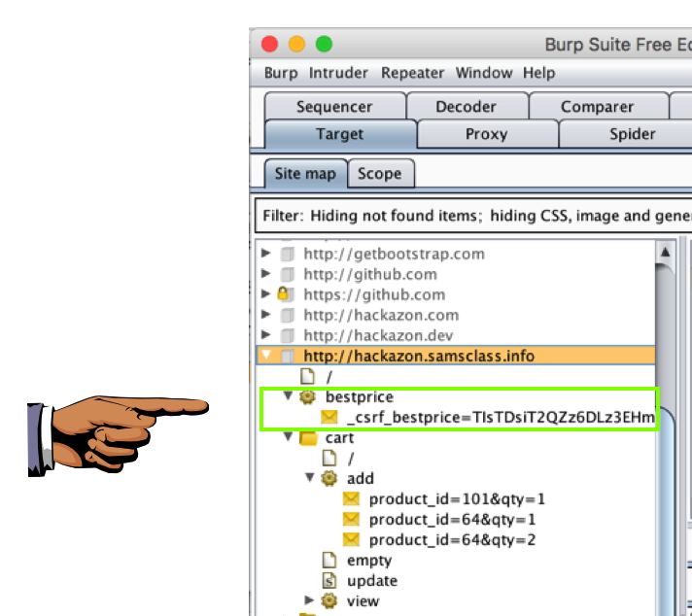This screenshot has width=692, height=616.
Task: Select http://github.com in the tree
Action: click(x=370, y=274)
